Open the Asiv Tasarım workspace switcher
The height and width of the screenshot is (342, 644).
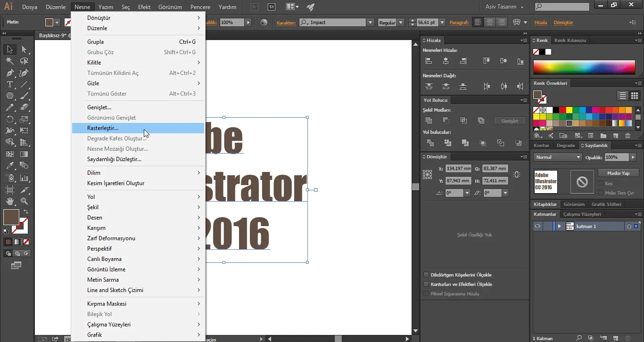pyautogui.click(x=504, y=7)
